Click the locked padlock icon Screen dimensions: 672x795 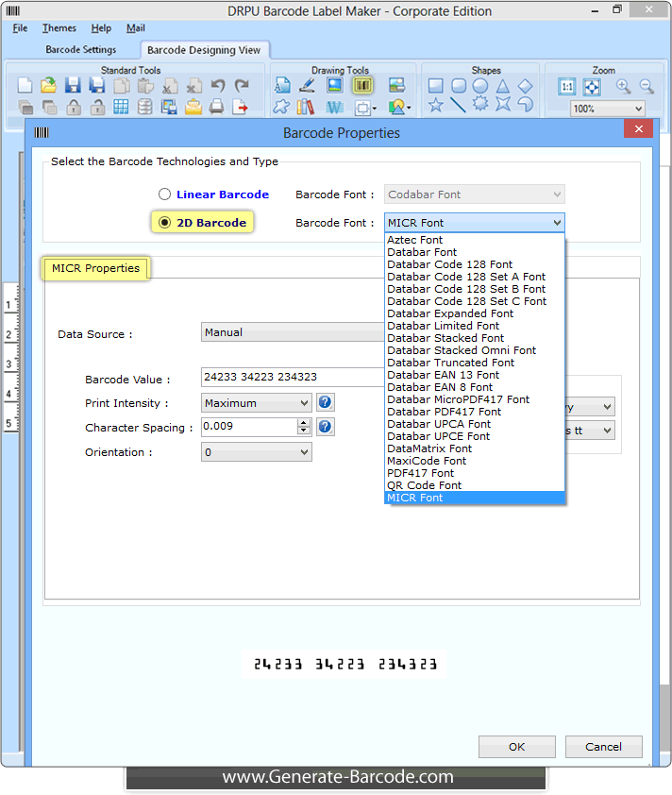click(x=74, y=107)
